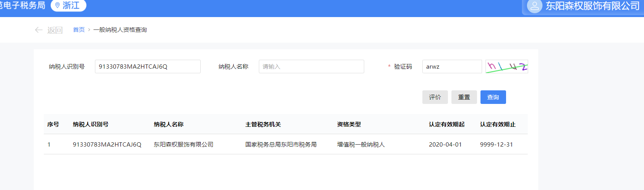This screenshot has height=190, width=644.
Task: Click the 一般纳税人资格查询 breadcrumb item
Action: [x=120, y=30]
